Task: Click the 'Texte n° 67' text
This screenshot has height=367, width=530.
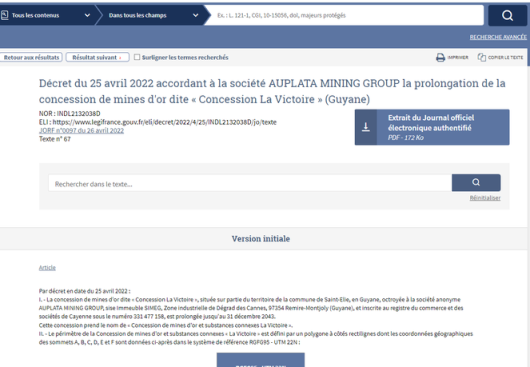Action: click(x=55, y=139)
